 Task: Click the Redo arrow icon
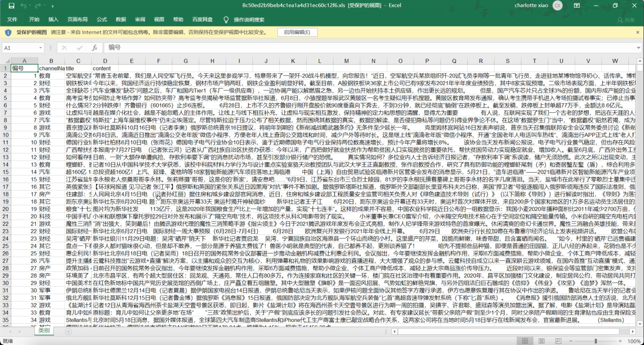tap(38, 6)
